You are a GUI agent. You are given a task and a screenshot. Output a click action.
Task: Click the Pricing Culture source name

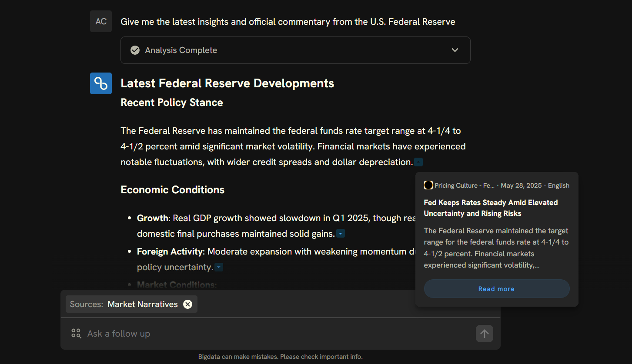coord(465,185)
